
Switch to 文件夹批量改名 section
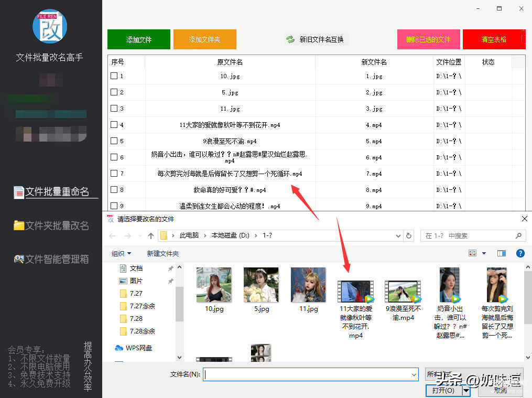pyautogui.click(x=51, y=225)
